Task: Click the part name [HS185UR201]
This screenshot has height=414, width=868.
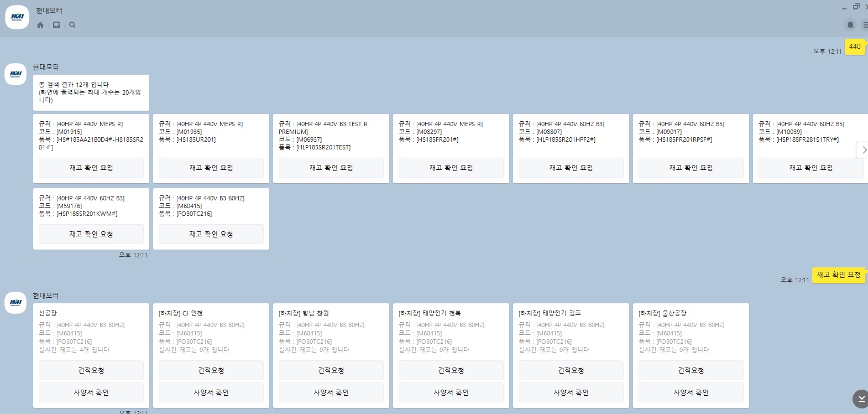Action: (196, 139)
